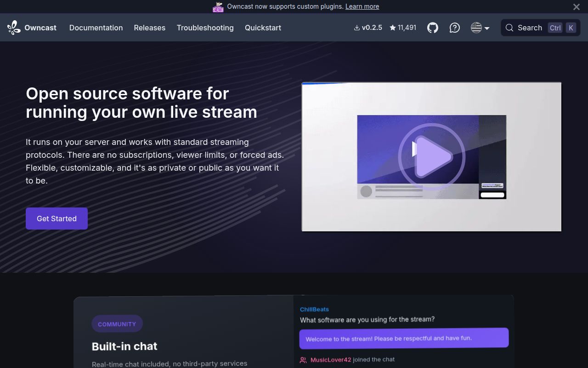Click the Owncast logo icon

pos(14,28)
